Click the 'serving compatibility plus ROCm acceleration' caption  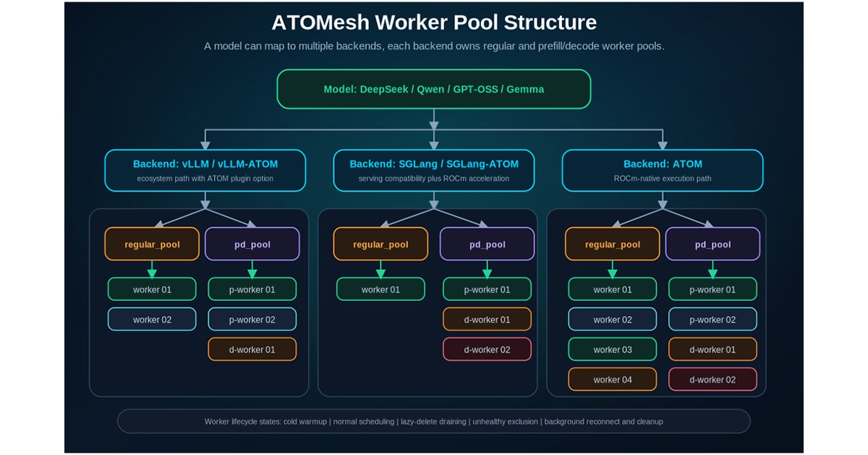434,178
